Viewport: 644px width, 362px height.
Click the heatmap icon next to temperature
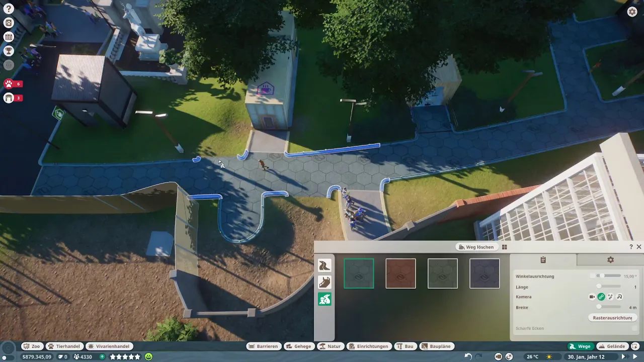[x=509, y=356]
